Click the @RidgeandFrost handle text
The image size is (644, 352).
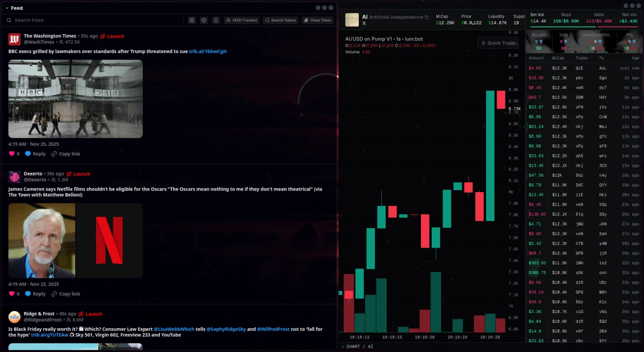[43, 320]
